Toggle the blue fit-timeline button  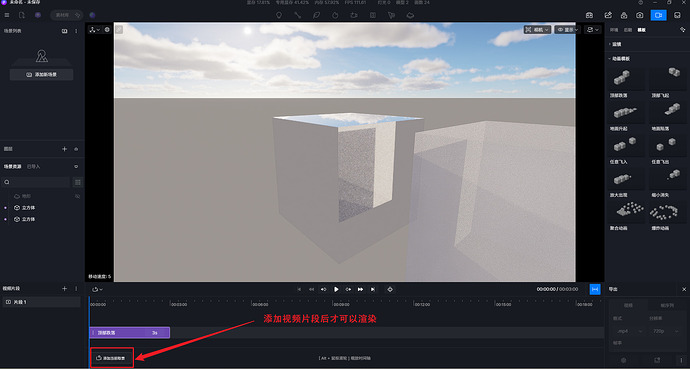pyautogui.click(x=595, y=289)
